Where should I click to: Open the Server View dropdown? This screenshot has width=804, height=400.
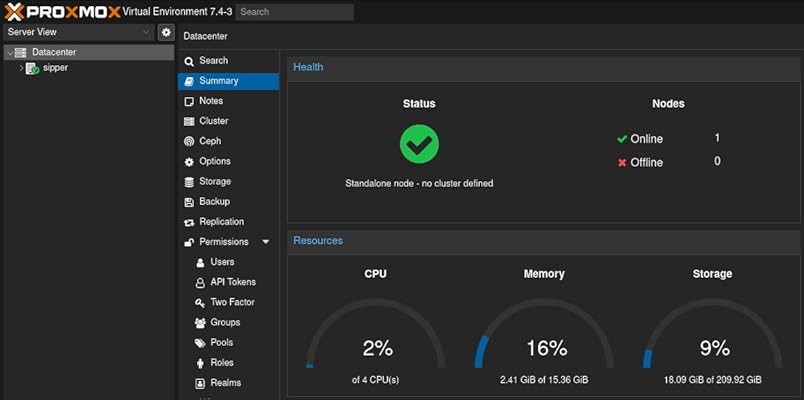77,32
